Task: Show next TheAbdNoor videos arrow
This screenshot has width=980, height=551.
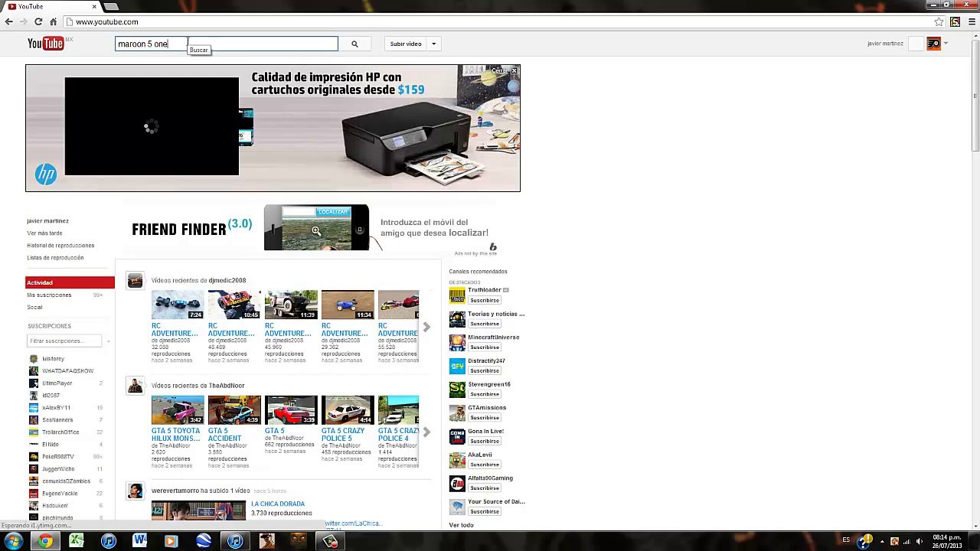Action: click(x=426, y=432)
